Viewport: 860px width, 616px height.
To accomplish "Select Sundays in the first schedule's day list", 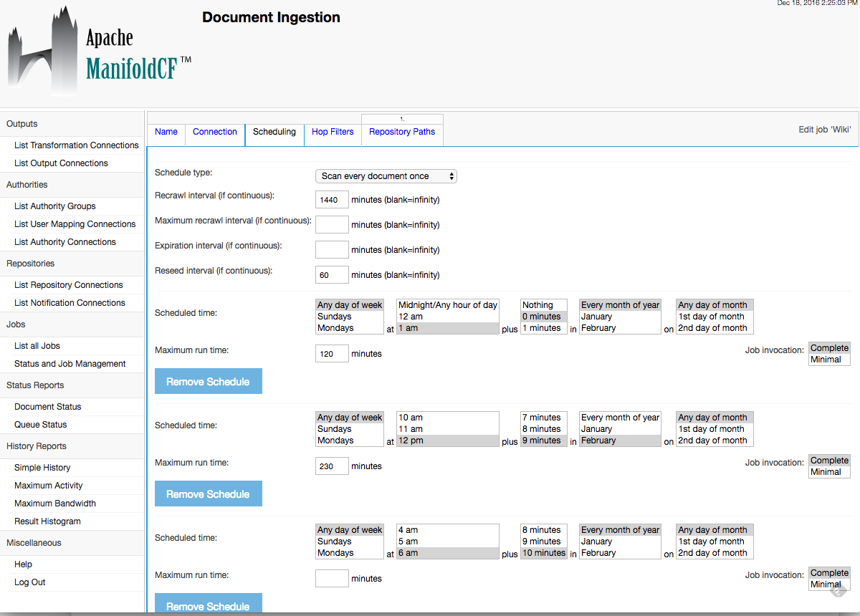I will (350, 317).
